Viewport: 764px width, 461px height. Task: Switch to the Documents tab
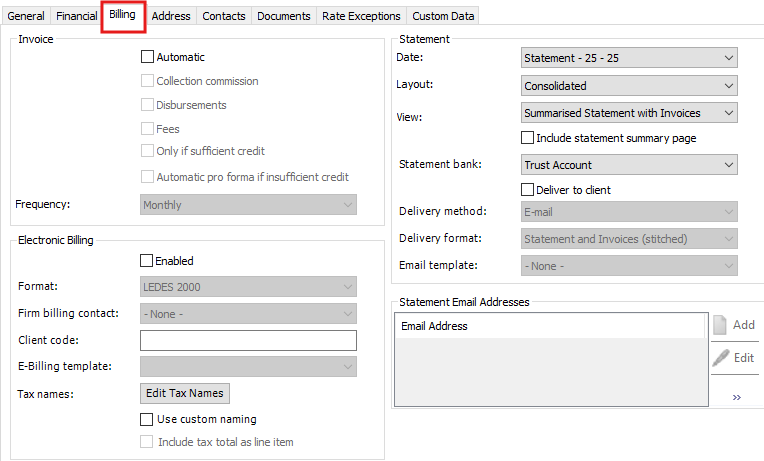[x=284, y=16]
